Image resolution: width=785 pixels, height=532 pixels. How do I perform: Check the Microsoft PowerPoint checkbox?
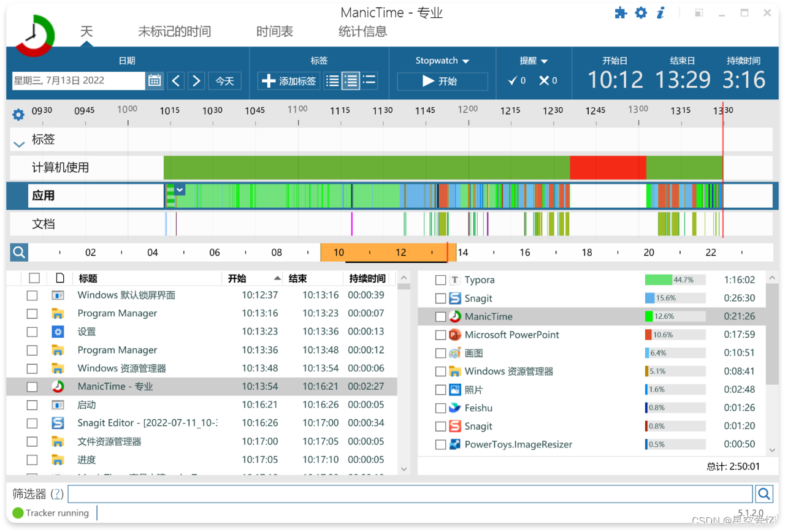point(440,335)
